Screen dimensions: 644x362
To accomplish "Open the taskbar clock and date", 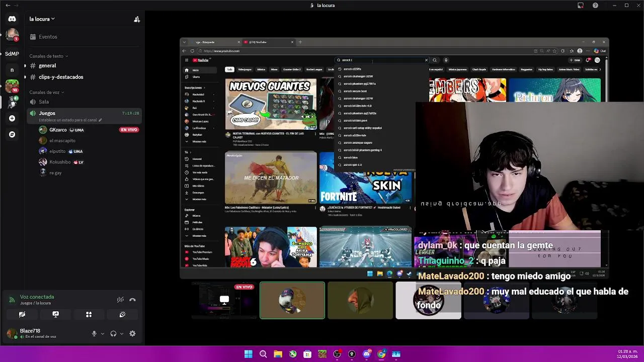I will click(627, 354).
